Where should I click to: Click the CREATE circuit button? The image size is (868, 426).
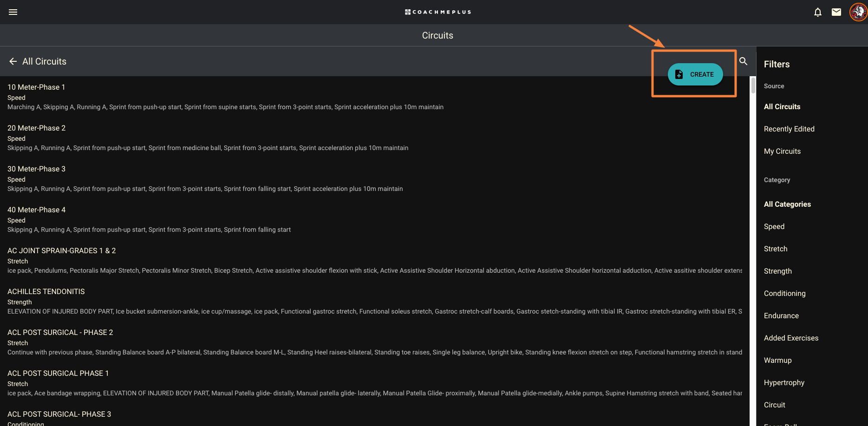[x=695, y=74]
